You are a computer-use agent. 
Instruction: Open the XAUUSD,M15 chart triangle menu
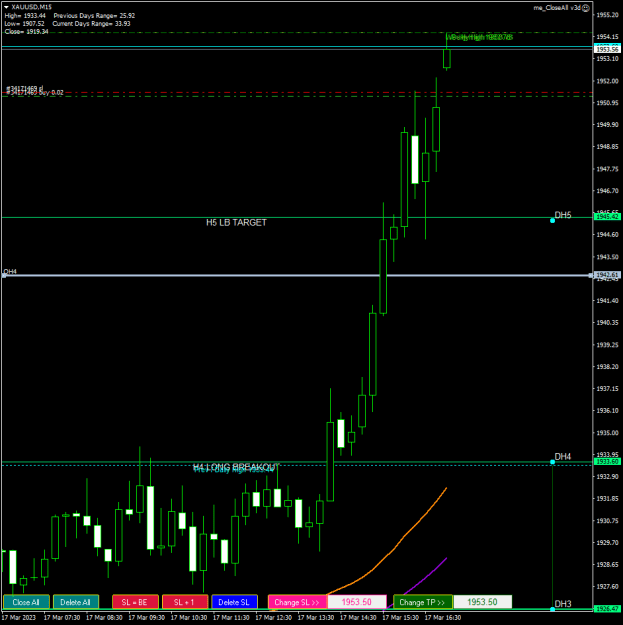pos(6,7)
